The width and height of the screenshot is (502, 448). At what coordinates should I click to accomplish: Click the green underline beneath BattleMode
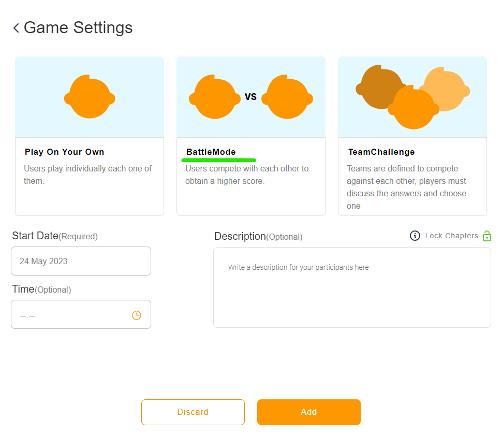[219, 160]
